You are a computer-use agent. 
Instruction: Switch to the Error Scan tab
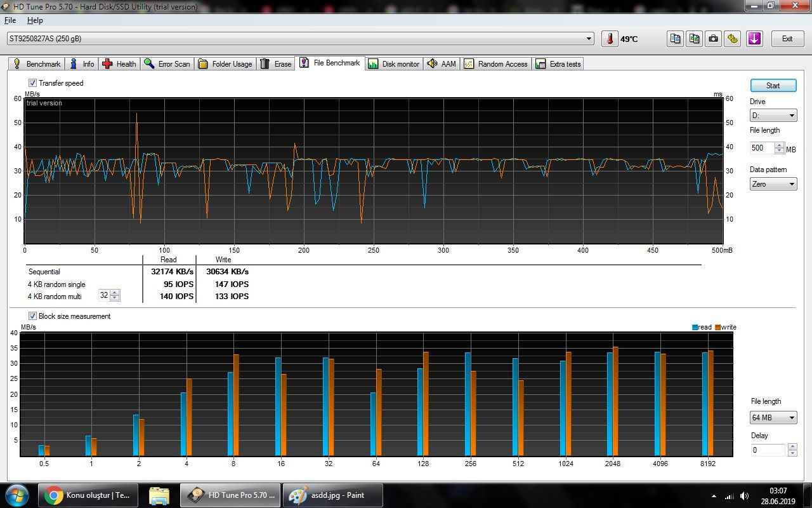click(x=167, y=64)
